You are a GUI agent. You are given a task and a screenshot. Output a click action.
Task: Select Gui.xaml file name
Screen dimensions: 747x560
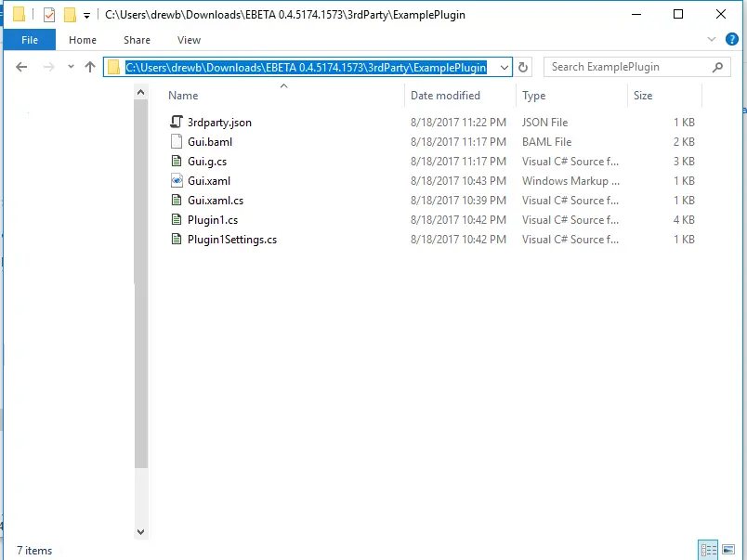click(209, 180)
